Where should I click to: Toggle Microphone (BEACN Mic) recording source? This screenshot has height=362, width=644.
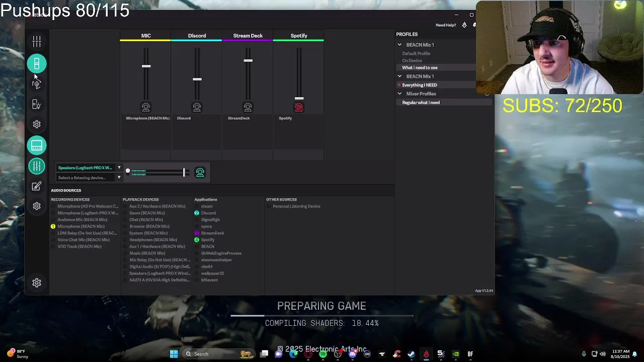53,226
